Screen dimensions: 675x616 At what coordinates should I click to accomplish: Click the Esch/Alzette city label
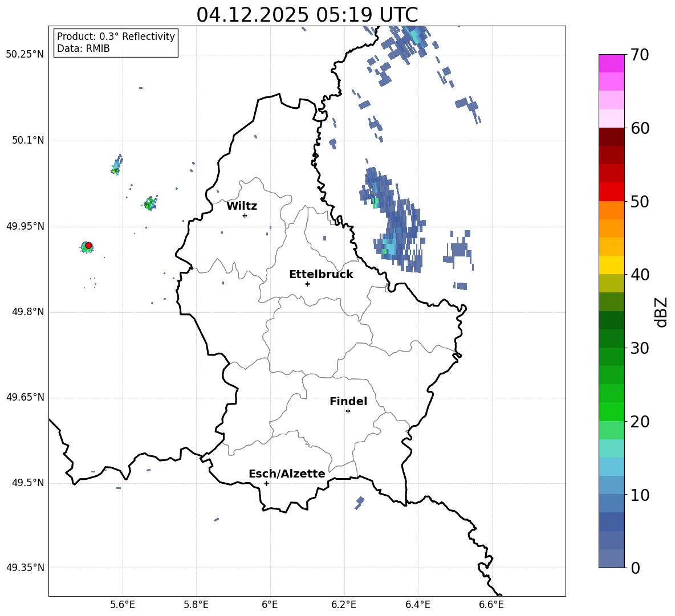287,474
